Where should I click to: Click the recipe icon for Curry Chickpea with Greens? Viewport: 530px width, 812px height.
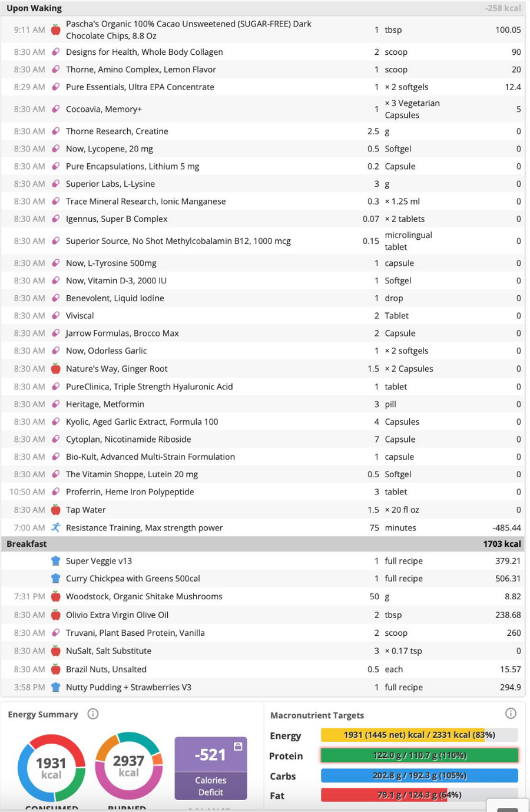point(55,578)
